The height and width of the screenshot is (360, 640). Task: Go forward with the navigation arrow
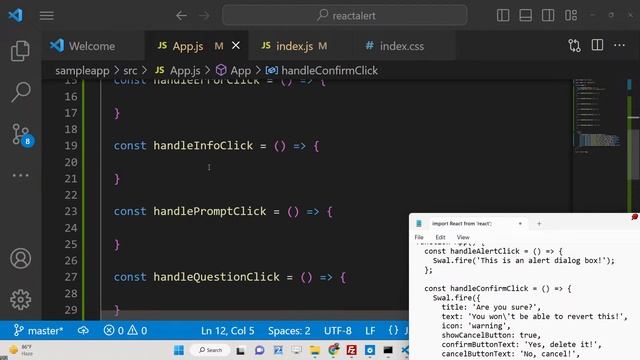click(204, 16)
